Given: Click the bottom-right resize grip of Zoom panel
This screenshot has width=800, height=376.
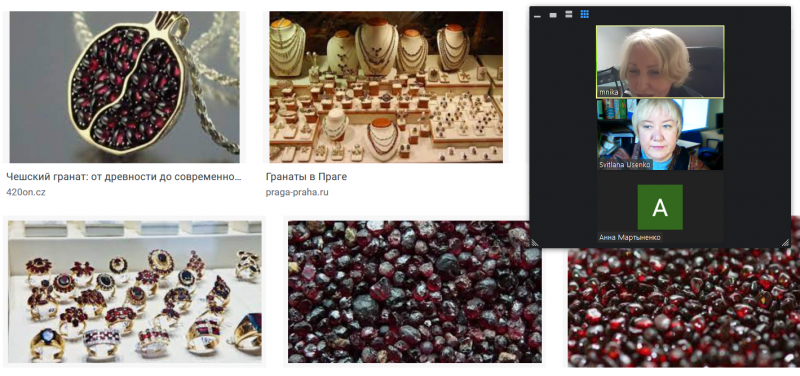Looking at the screenshot, I should click(x=785, y=243).
